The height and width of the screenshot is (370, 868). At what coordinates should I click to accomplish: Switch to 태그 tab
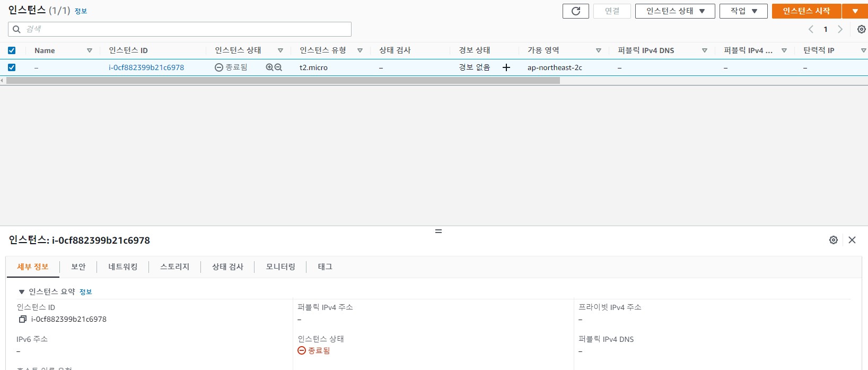point(325,266)
